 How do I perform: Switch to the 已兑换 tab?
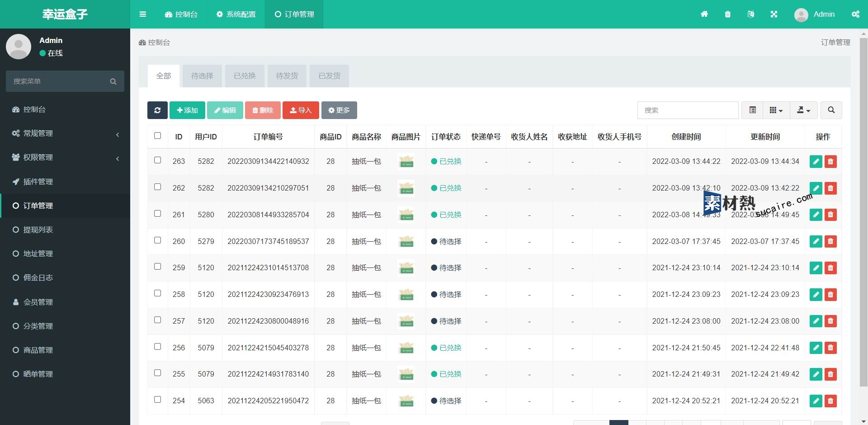click(245, 76)
